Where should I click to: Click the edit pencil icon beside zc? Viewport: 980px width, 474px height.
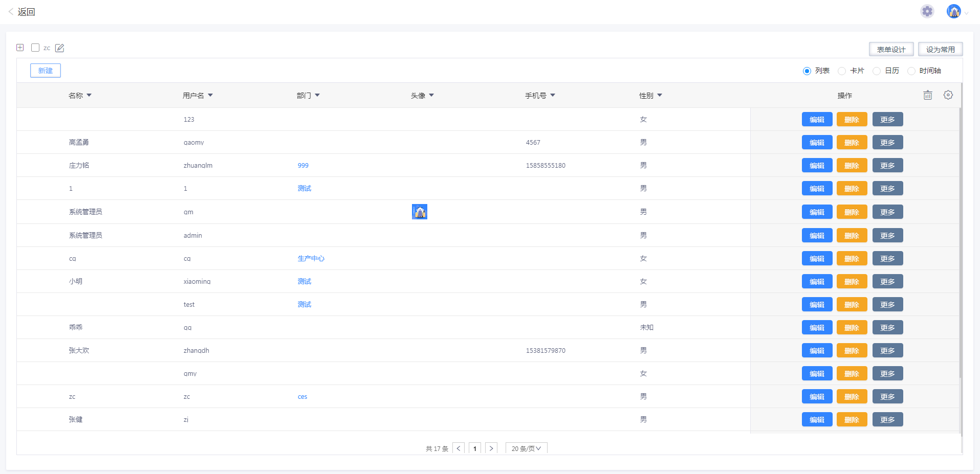pos(60,48)
